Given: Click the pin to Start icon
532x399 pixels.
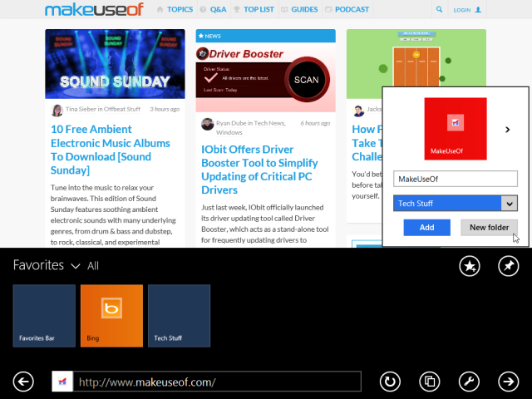Looking at the screenshot, I should click(x=508, y=266).
